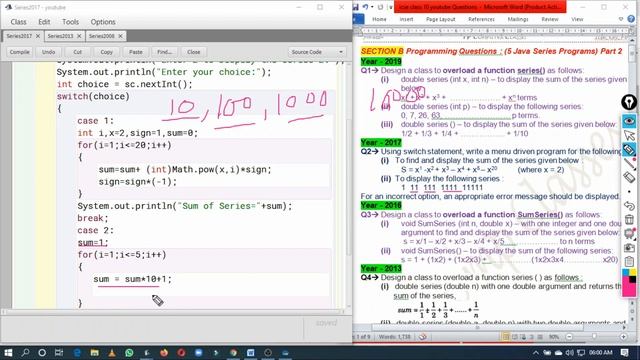Expand the Word Undo history arrow
The height and width of the screenshot is (360, 640).
pyautogui.click(x=372, y=7)
